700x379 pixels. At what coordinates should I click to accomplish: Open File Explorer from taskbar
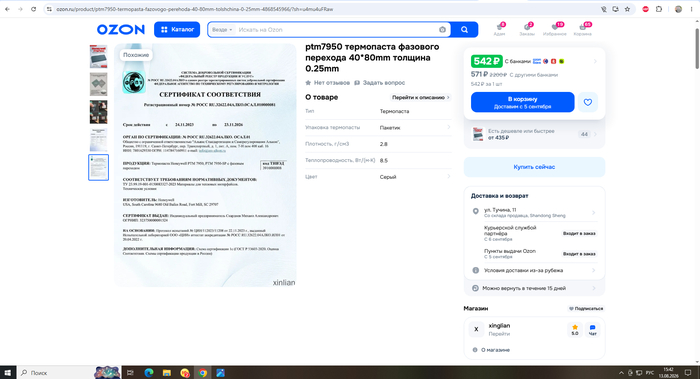(x=167, y=372)
